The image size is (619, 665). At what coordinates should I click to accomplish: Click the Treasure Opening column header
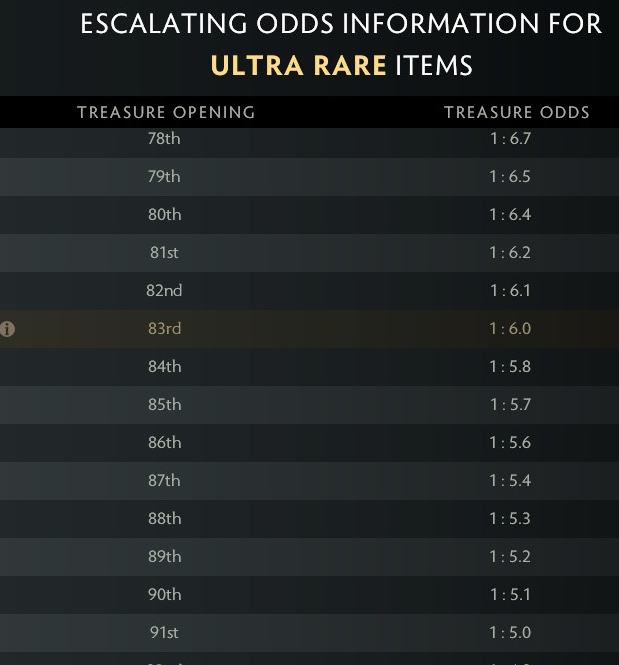click(166, 112)
